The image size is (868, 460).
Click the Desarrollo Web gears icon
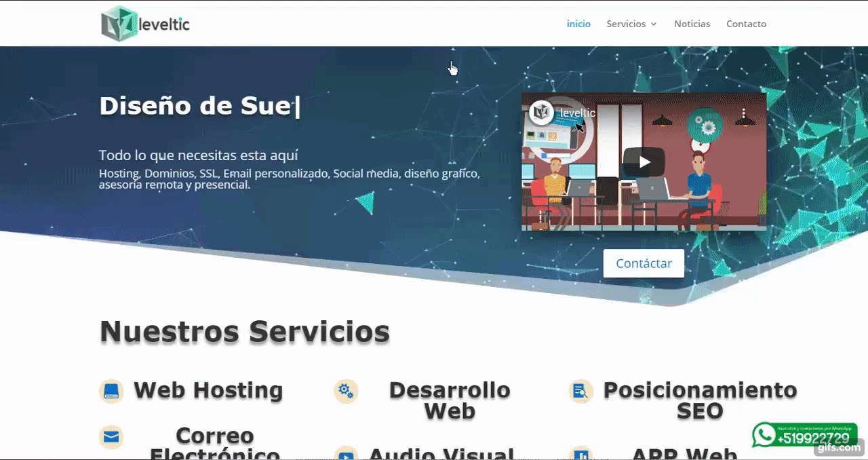[x=346, y=391]
